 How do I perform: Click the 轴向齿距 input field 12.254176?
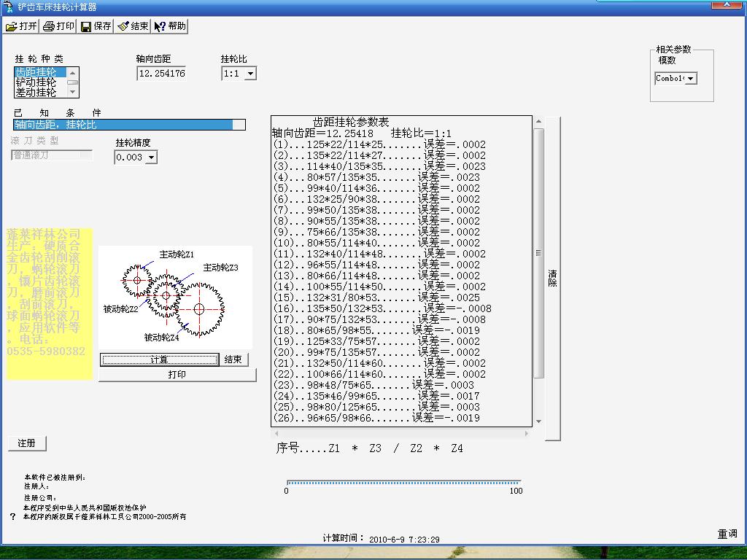point(161,74)
